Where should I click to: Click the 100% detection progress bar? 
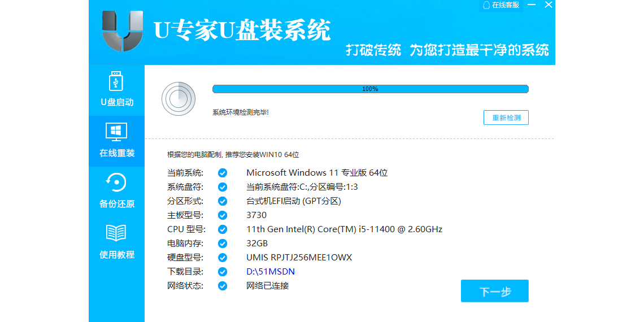tap(371, 89)
